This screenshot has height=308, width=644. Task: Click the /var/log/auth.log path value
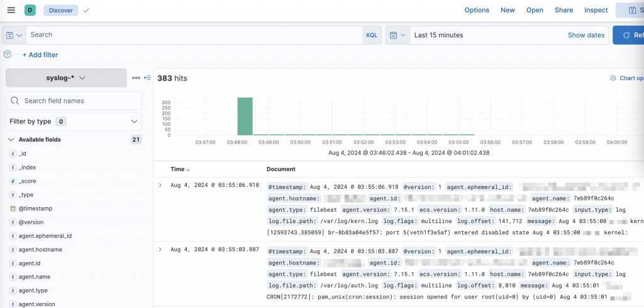point(349,285)
